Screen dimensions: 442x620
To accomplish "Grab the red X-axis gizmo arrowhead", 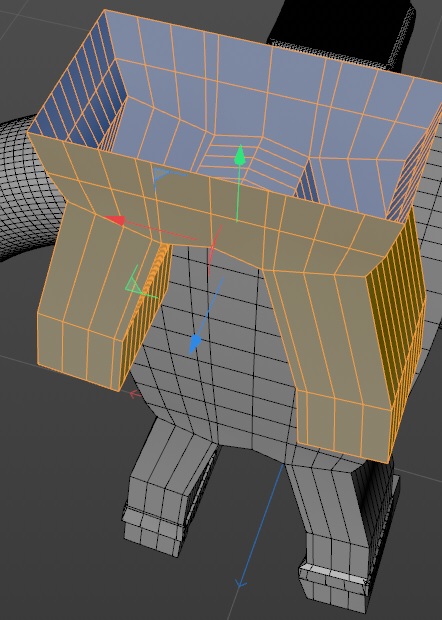I will pyautogui.click(x=115, y=220).
